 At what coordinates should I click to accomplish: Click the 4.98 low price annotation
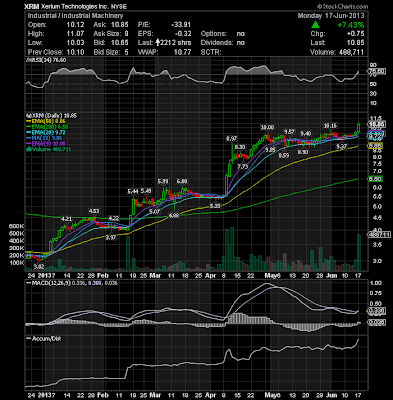(174, 216)
